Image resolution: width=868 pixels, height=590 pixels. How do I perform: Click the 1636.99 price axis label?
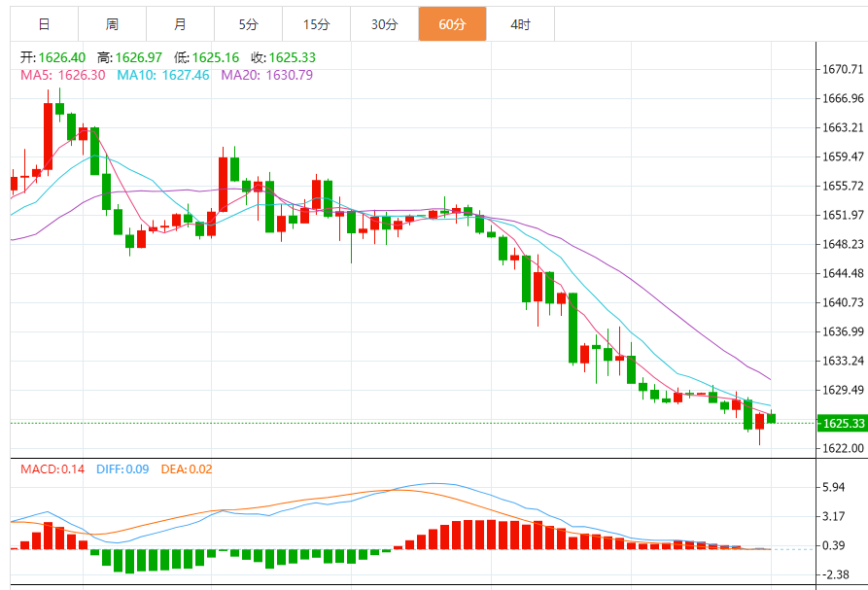coord(843,331)
